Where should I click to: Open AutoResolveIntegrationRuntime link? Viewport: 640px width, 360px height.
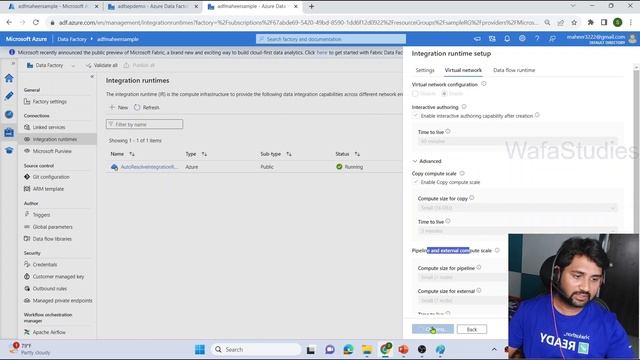149,167
